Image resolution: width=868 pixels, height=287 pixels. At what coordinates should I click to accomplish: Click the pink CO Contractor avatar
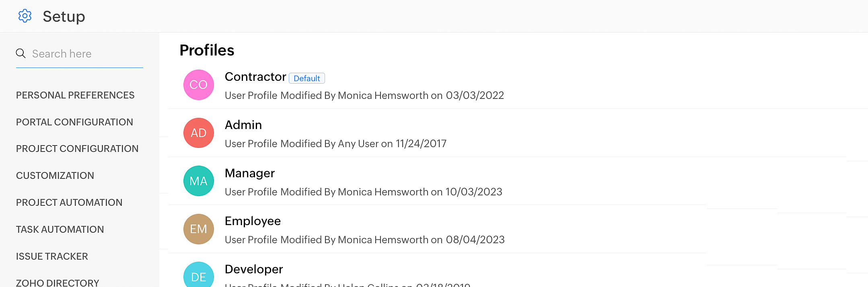199,85
